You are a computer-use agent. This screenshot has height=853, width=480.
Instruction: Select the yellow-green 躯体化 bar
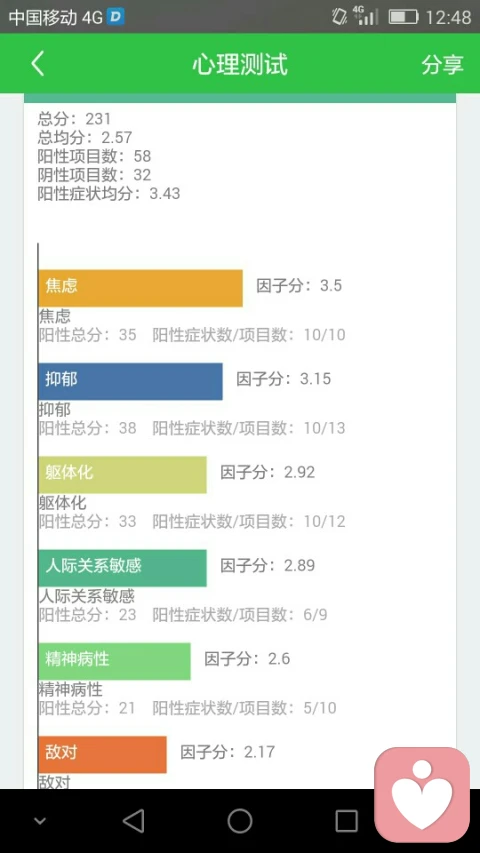[122, 474]
